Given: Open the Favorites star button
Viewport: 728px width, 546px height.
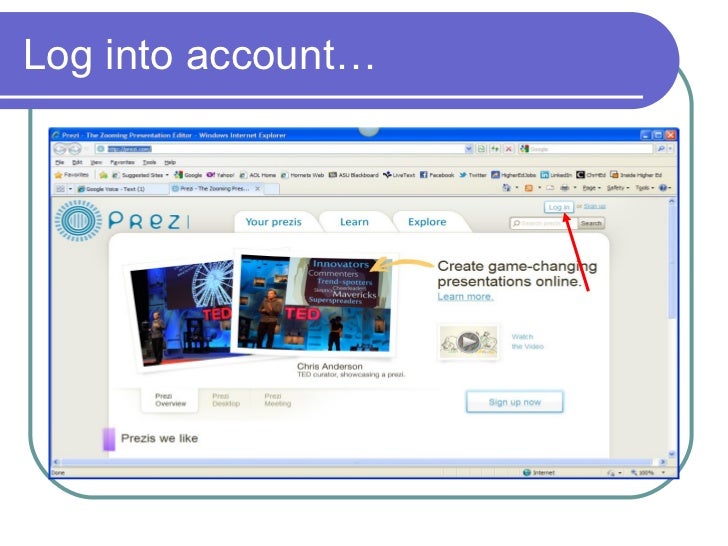Looking at the screenshot, I should (72, 175).
